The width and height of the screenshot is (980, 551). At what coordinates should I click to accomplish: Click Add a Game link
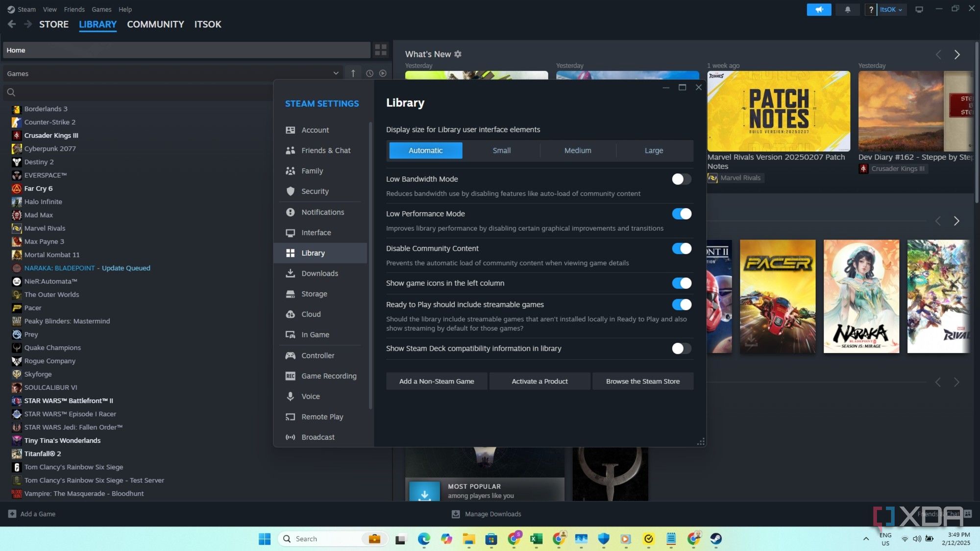tap(32, 514)
